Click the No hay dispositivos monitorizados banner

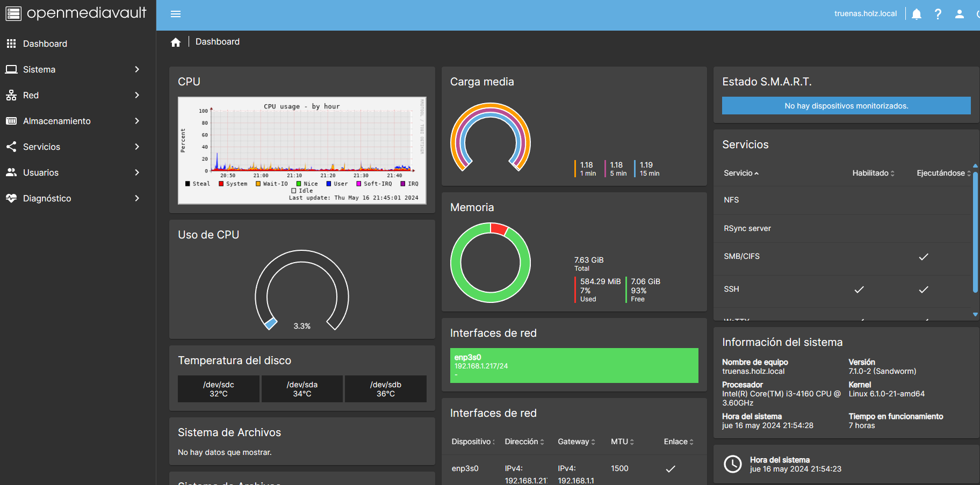(846, 106)
